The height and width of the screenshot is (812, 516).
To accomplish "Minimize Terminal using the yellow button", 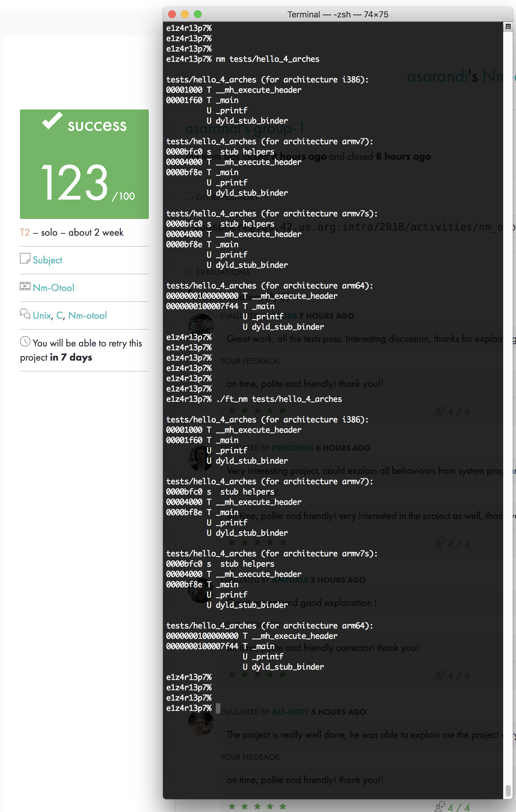I will [x=185, y=14].
